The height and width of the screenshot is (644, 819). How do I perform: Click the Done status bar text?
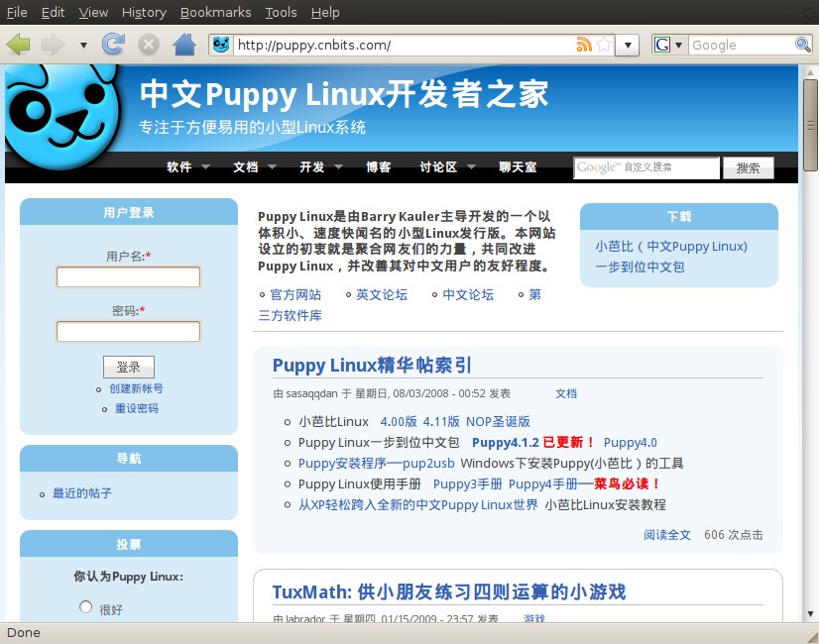pyautogui.click(x=24, y=633)
